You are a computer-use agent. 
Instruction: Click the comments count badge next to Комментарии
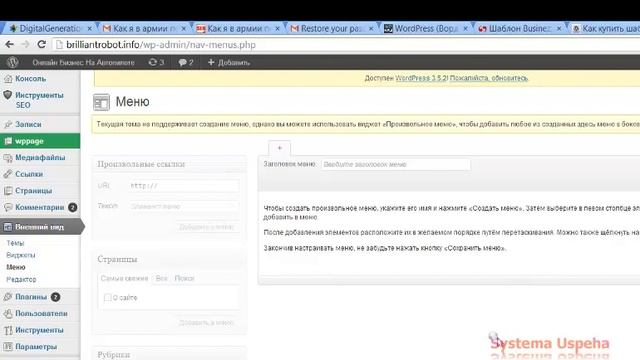(x=73, y=207)
